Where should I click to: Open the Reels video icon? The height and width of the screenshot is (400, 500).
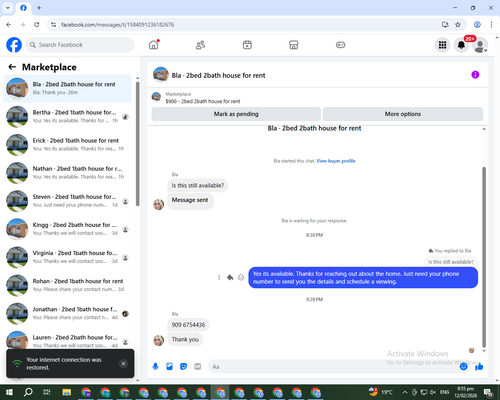pos(247,45)
